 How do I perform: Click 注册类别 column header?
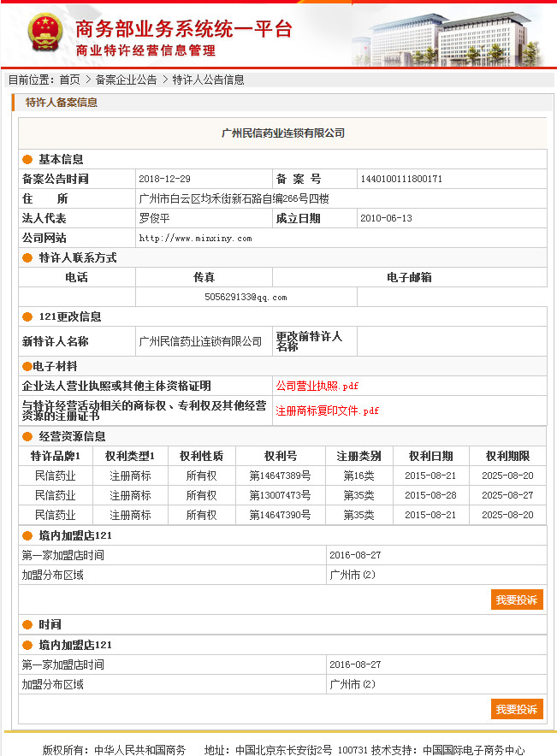[358, 456]
